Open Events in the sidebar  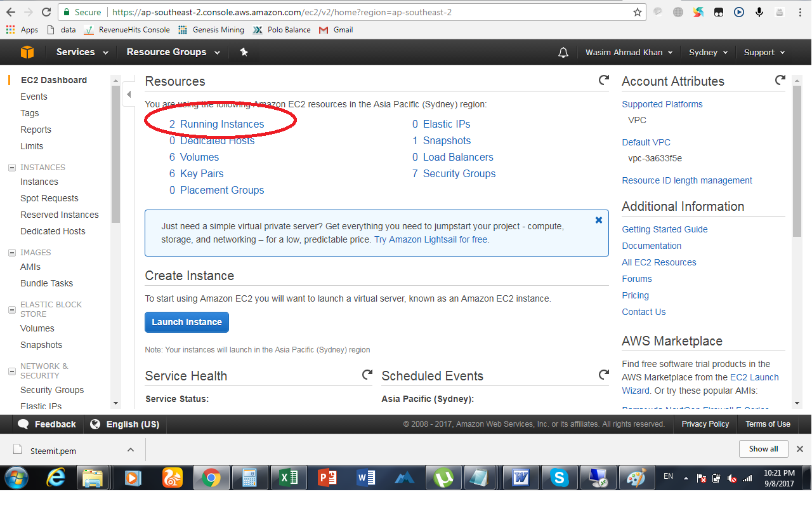pos(34,97)
